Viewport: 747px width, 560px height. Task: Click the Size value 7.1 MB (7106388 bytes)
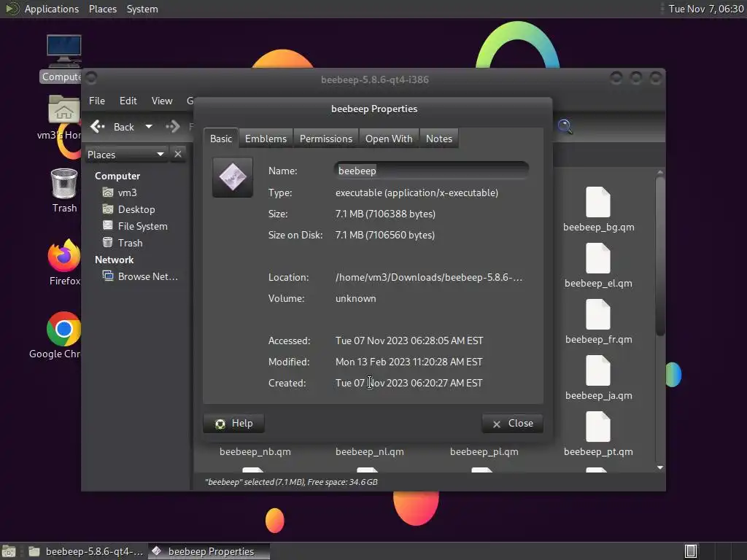pos(385,214)
